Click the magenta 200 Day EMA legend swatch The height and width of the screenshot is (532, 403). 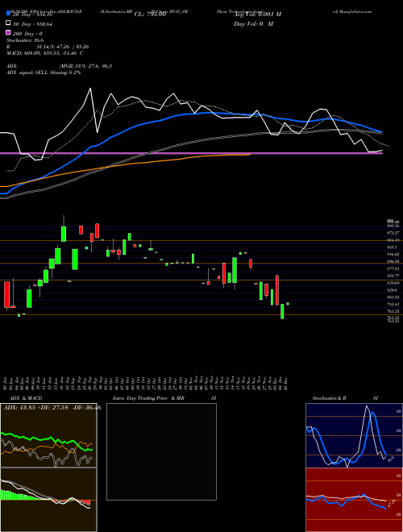coord(8,33)
